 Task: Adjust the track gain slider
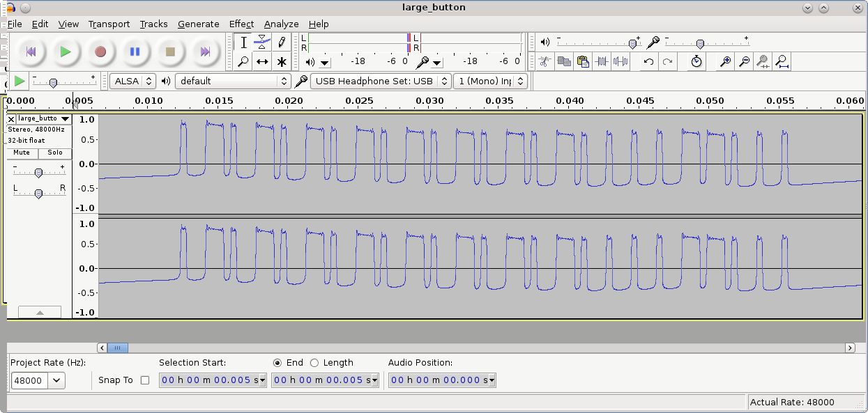[39, 172]
